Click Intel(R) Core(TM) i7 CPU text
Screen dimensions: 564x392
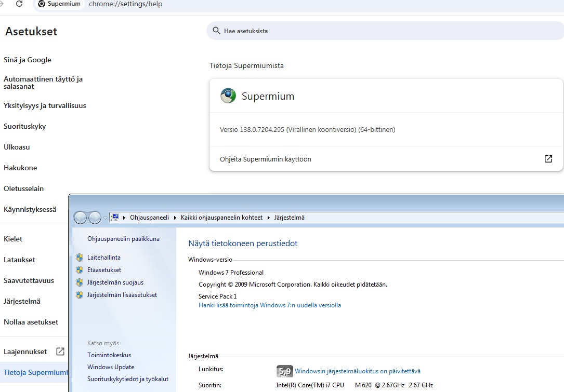[x=310, y=385]
